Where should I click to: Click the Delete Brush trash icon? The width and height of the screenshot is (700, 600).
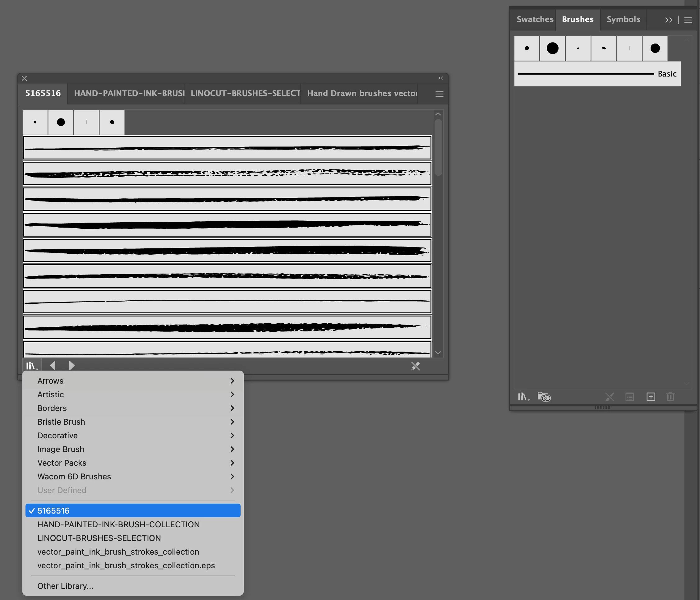[x=670, y=397]
